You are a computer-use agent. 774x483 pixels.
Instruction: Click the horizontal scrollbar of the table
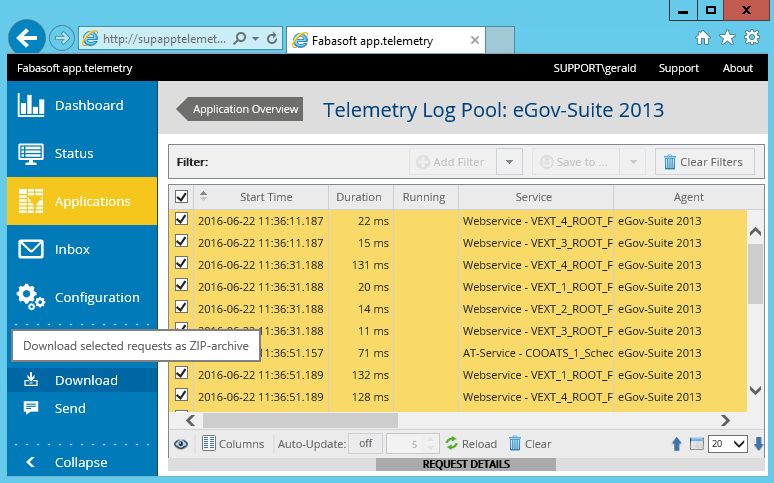(300, 421)
